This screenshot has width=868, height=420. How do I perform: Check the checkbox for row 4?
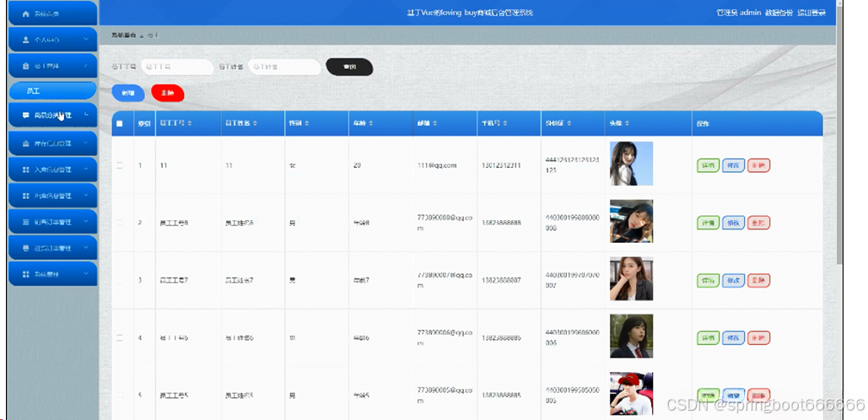tap(120, 337)
